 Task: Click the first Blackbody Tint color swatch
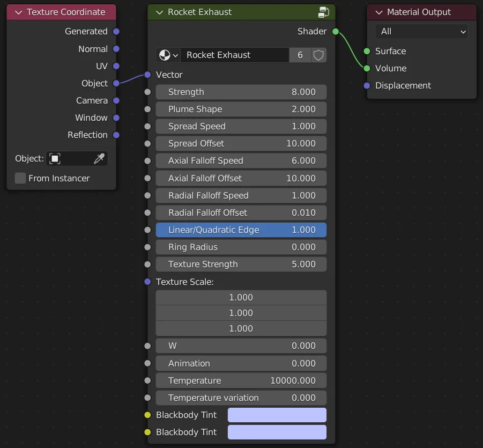(277, 415)
